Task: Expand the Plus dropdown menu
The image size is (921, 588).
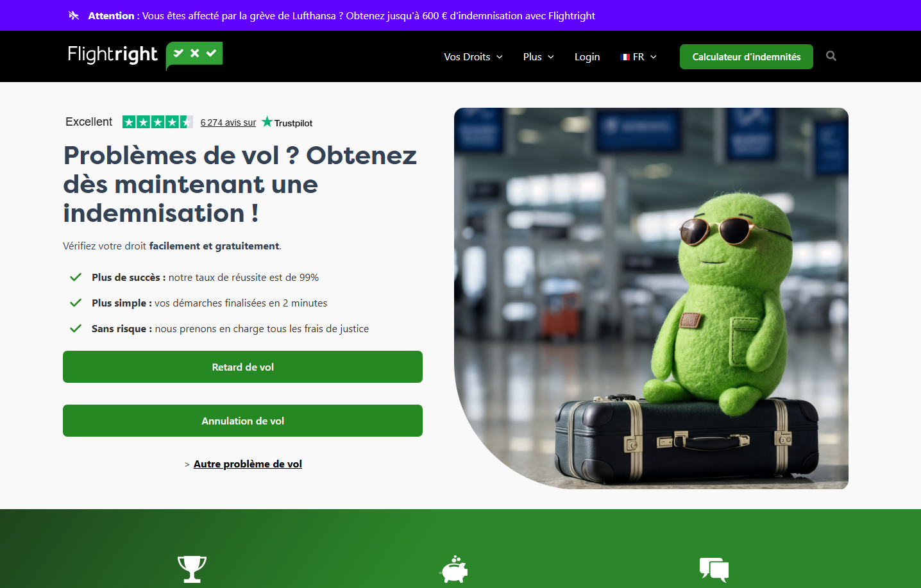Action: pos(539,56)
